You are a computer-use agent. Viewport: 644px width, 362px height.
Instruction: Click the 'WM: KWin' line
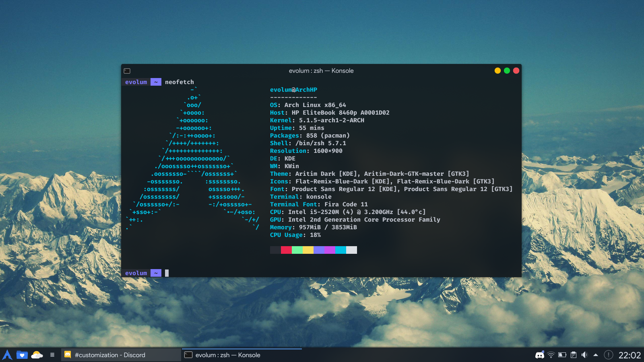285,166
